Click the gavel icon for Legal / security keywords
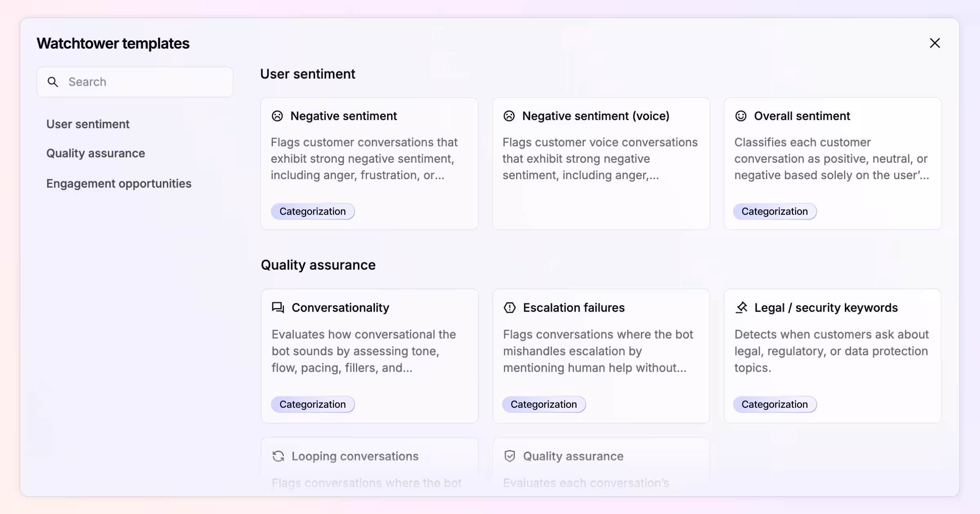The height and width of the screenshot is (514, 980). [x=742, y=308]
